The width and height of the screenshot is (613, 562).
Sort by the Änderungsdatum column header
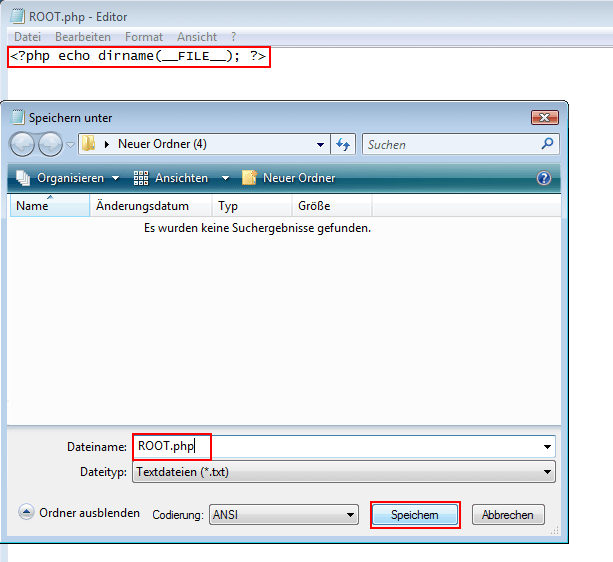[151, 206]
